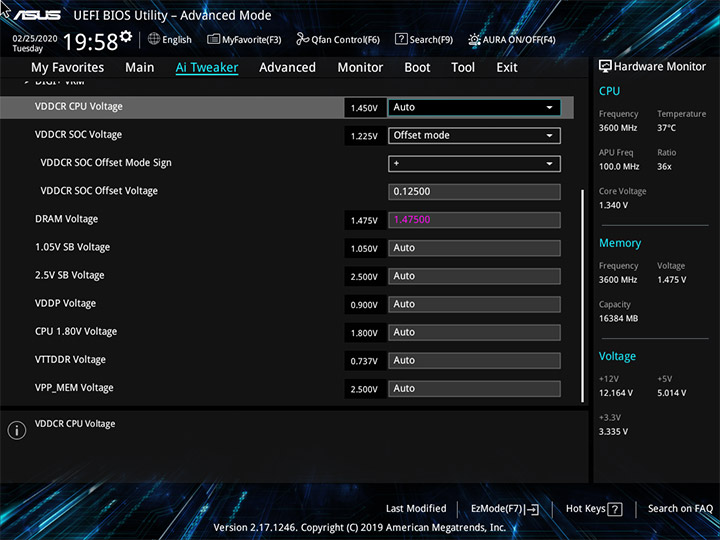Click the Hot Keys question mark icon

(x=614, y=509)
